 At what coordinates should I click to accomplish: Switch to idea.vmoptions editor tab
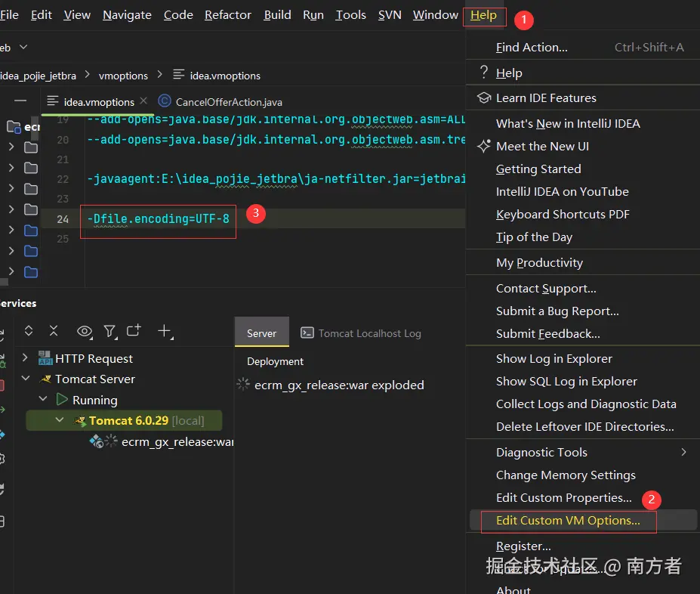[99, 102]
